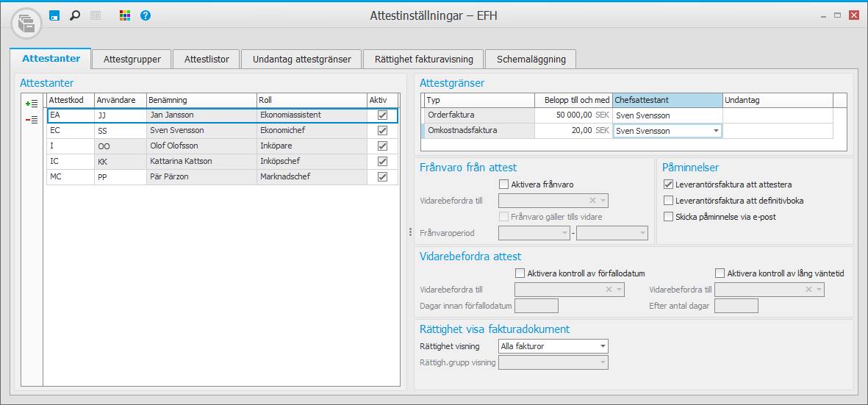
Task: Click the colorful grid icon in toolbar
Action: tap(125, 15)
